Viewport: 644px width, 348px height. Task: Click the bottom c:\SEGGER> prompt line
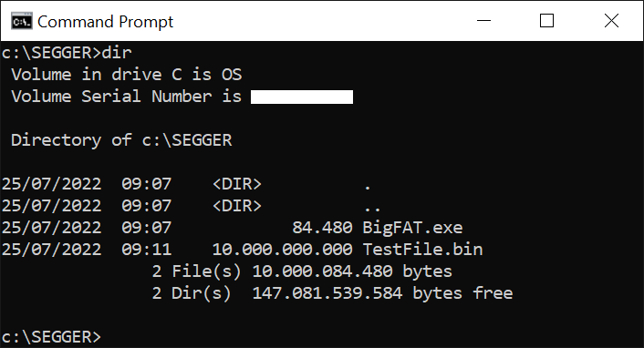(x=51, y=337)
